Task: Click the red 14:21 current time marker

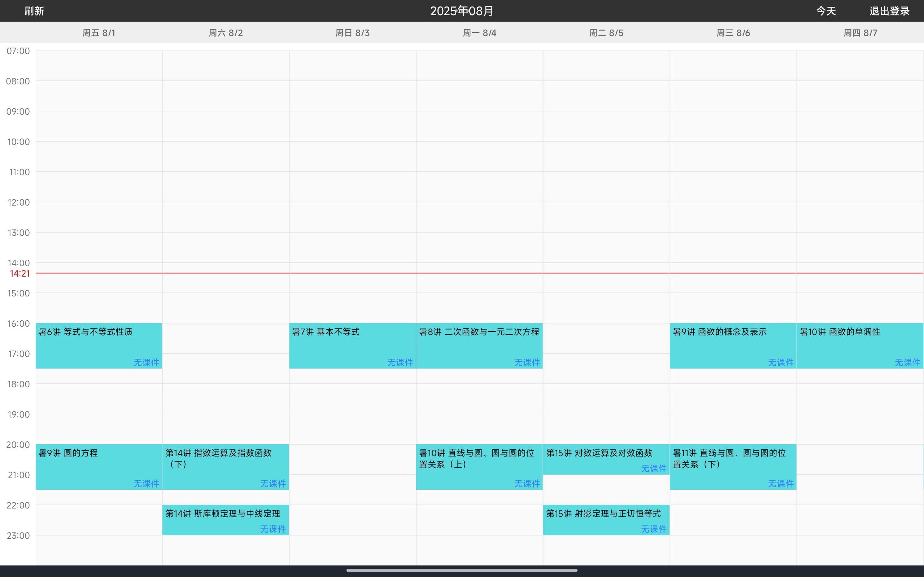Action: [x=20, y=273]
